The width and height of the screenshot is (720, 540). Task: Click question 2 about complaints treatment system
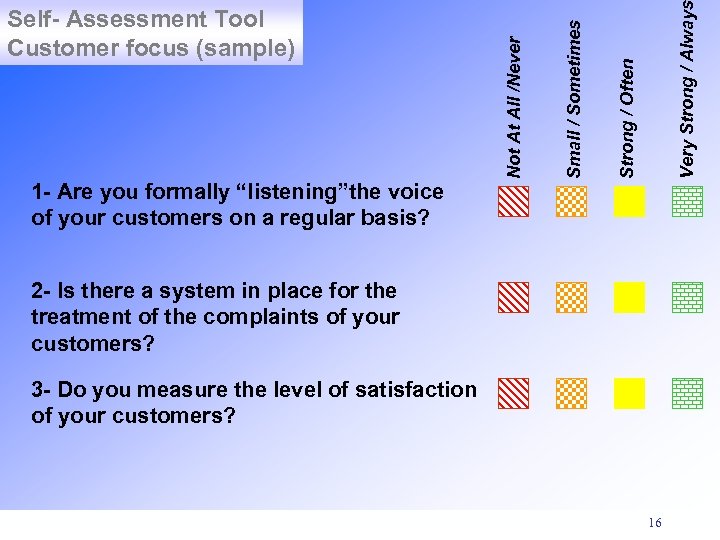tap(215, 317)
